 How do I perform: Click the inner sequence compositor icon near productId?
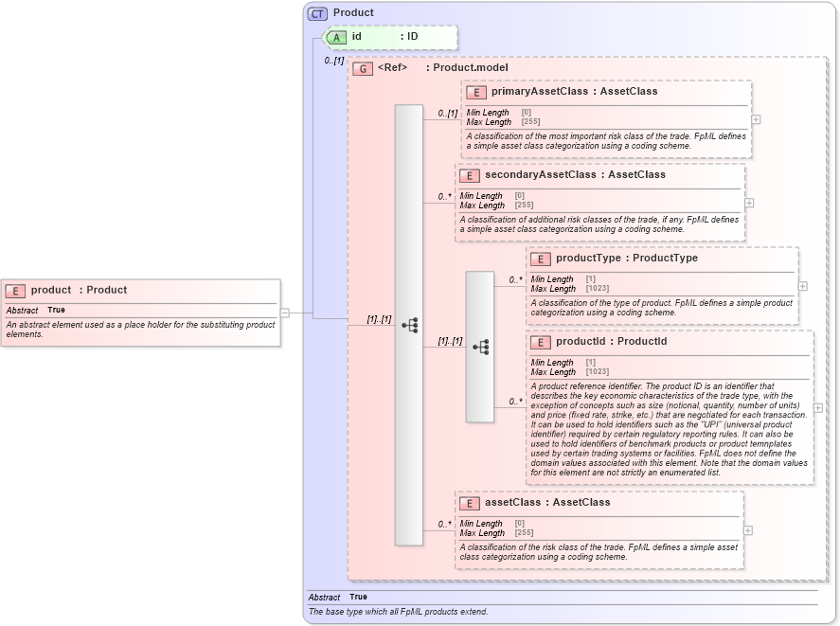(483, 347)
